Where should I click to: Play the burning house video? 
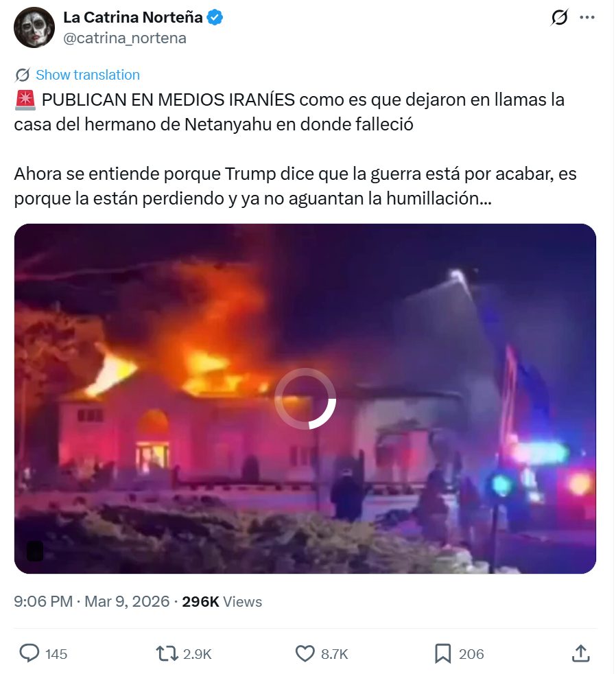tap(305, 399)
